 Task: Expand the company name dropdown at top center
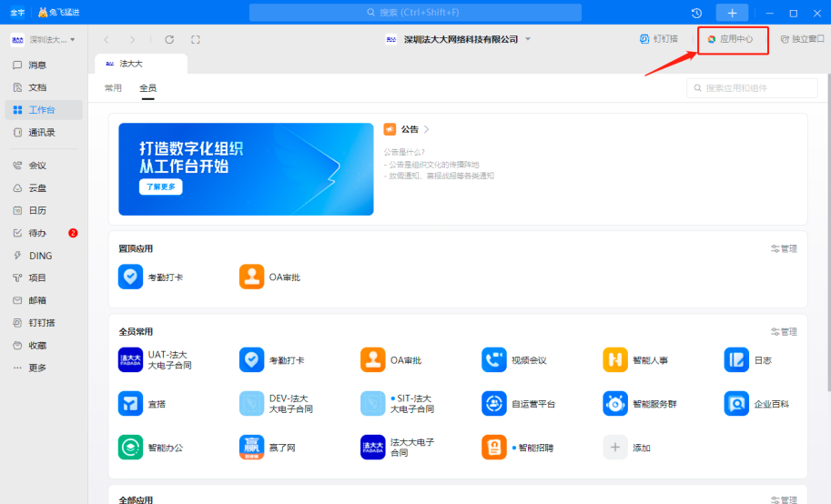click(x=528, y=40)
